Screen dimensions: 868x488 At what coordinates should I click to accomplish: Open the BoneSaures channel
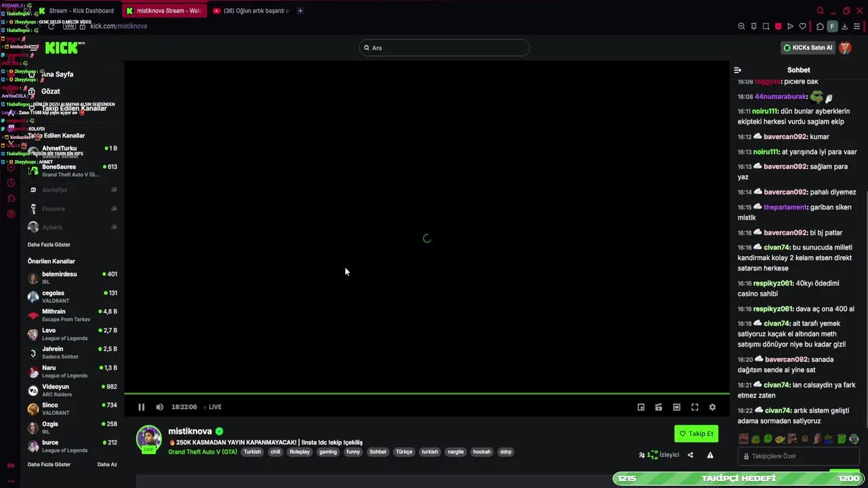click(72, 170)
